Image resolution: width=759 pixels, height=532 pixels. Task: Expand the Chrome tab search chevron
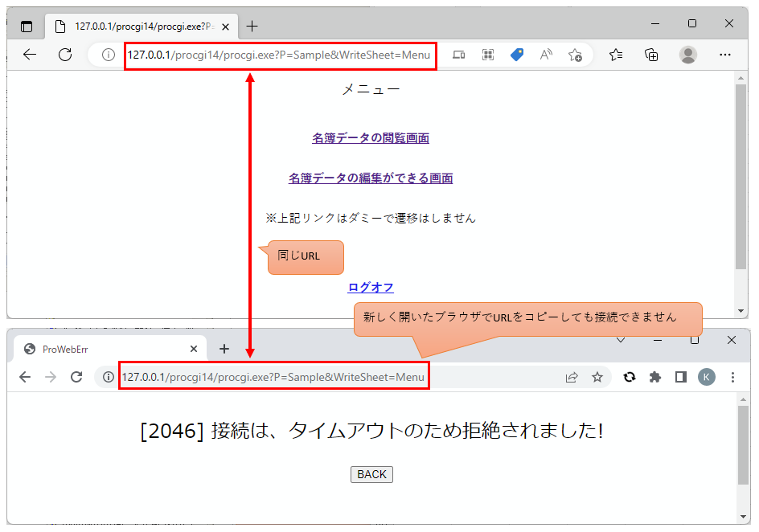pyautogui.click(x=621, y=341)
